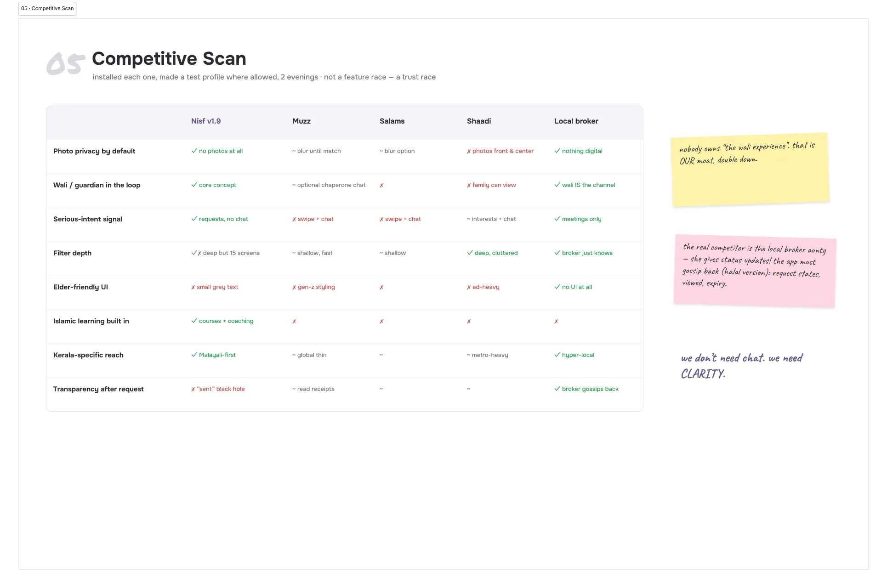
Task: Click the 'ad-heavy' cell
Action: (483, 287)
